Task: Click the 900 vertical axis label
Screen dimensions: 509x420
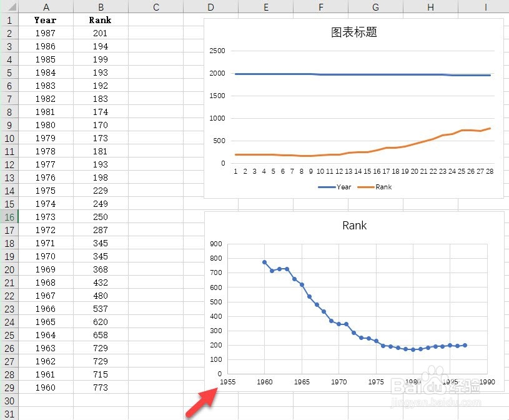Action: pos(216,244)
